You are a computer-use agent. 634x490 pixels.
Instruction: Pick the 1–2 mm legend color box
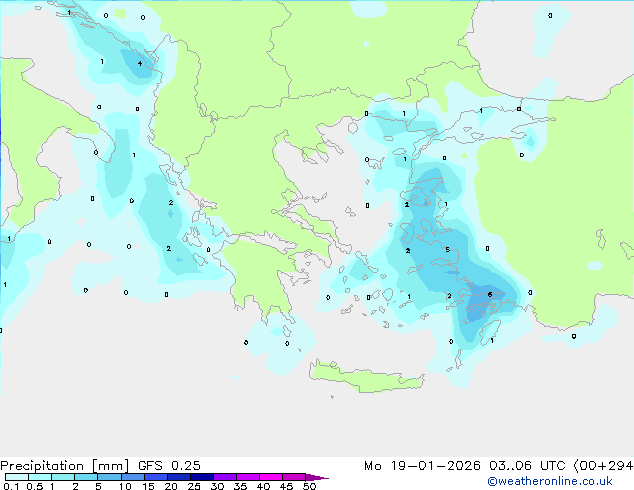63,477
